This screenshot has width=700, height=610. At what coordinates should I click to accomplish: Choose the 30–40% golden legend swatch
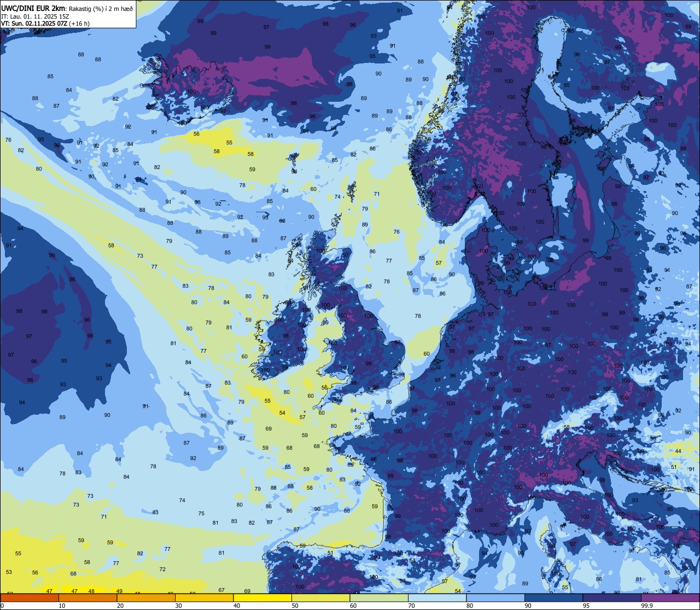click(x=204, y=597)
